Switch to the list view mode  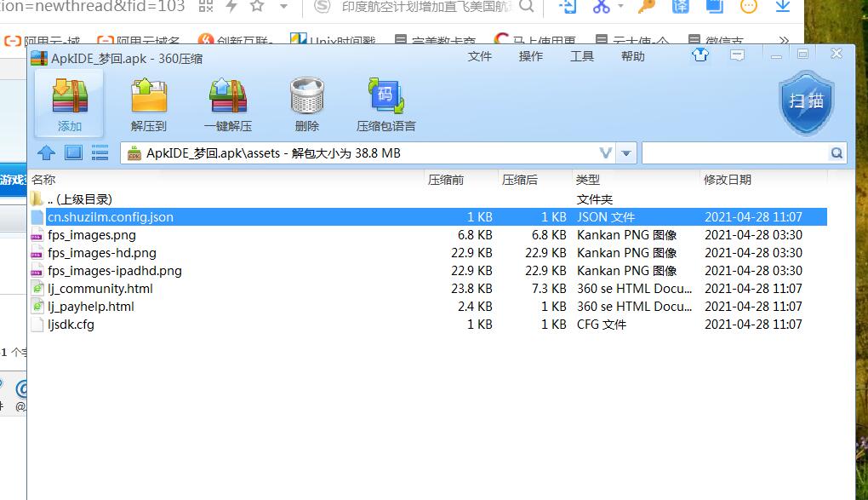click(x=100, y=153)
